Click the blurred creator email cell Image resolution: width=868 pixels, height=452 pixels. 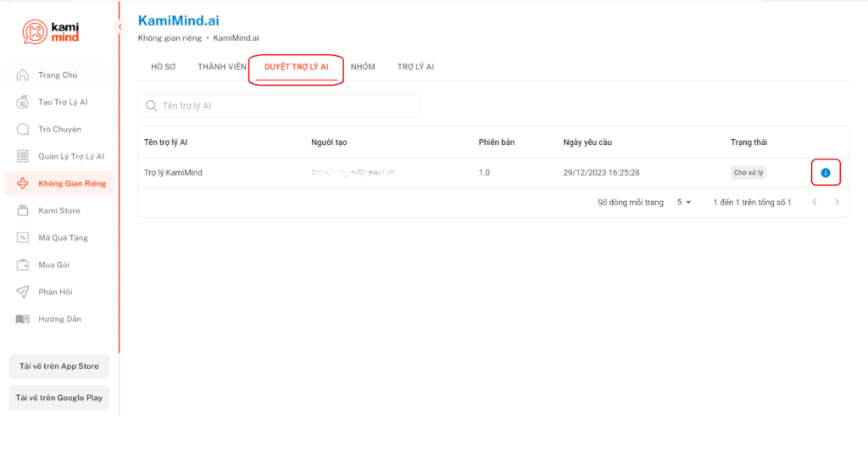pyautogui.click(x=353, y=172)
